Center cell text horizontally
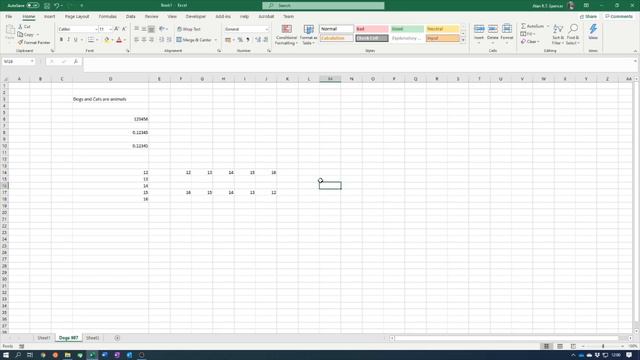 pos(144,40)
